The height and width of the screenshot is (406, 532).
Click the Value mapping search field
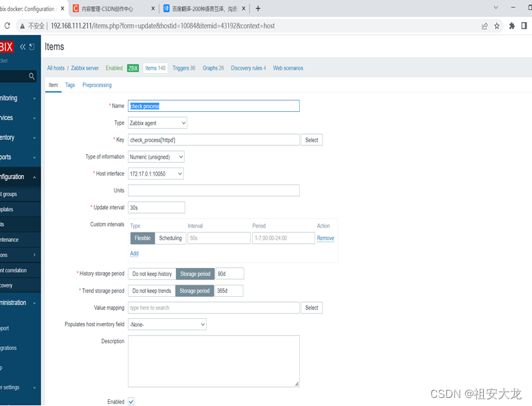pyautogui.click(x=213, y=308)
